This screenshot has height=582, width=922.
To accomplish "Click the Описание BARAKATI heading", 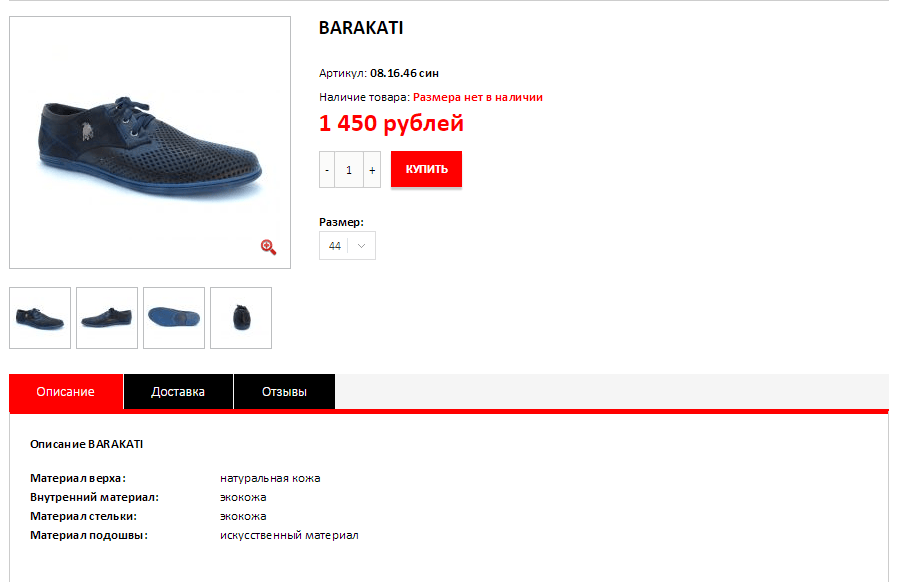I will point(86,444).
